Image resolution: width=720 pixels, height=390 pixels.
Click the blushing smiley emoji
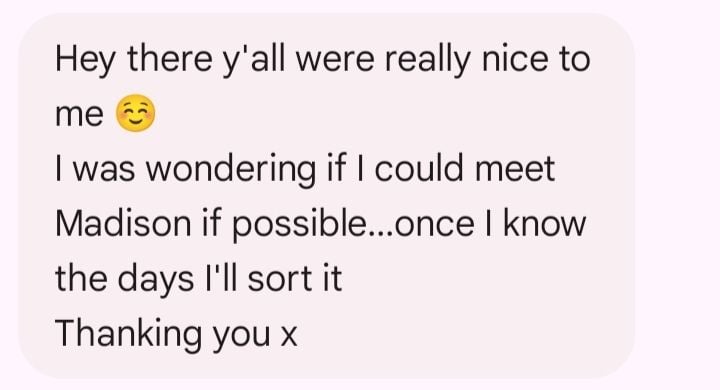point(135,113)
